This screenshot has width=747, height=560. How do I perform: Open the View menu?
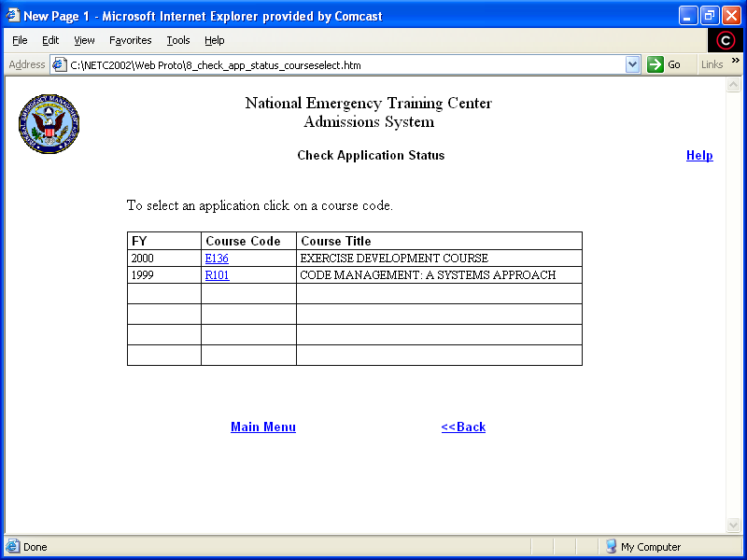click(84, 40)
